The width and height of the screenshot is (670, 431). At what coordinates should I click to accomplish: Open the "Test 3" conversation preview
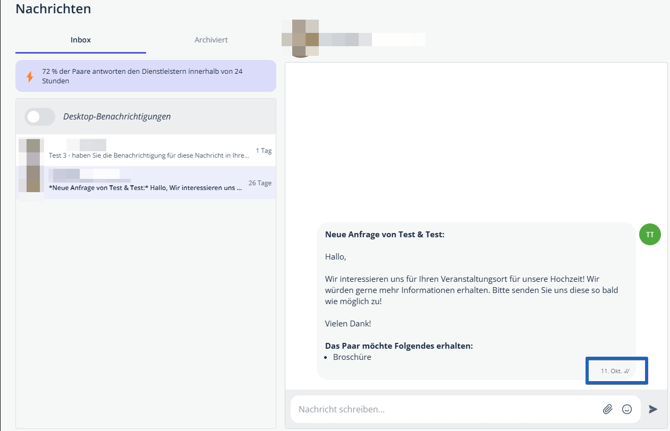(148, 155)
